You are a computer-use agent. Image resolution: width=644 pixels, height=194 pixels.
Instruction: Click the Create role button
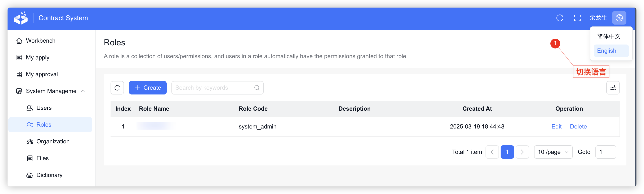148,88
